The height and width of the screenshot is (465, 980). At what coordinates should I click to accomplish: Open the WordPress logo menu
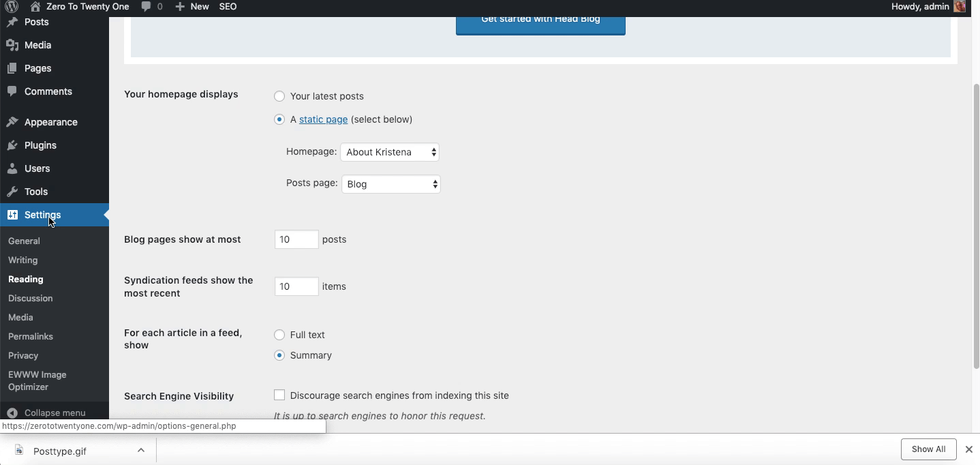12,7
